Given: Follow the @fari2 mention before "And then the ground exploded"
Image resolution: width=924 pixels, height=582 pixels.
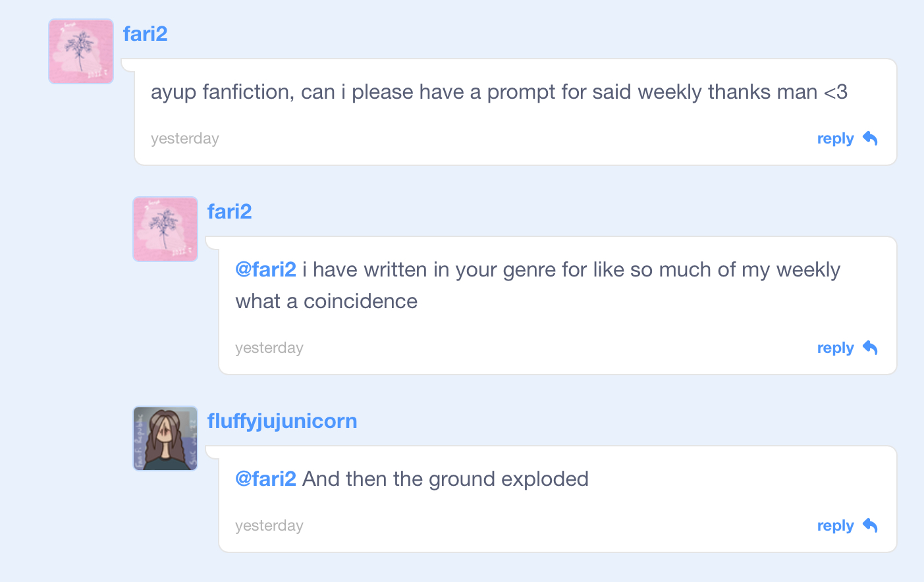Looking at the screenshot, I should pyautogui.click(x=265, y=479).
